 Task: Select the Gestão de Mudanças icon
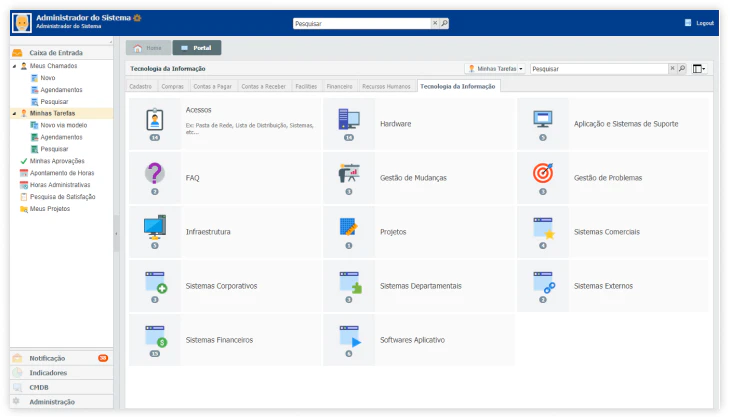tap(349, 173)
